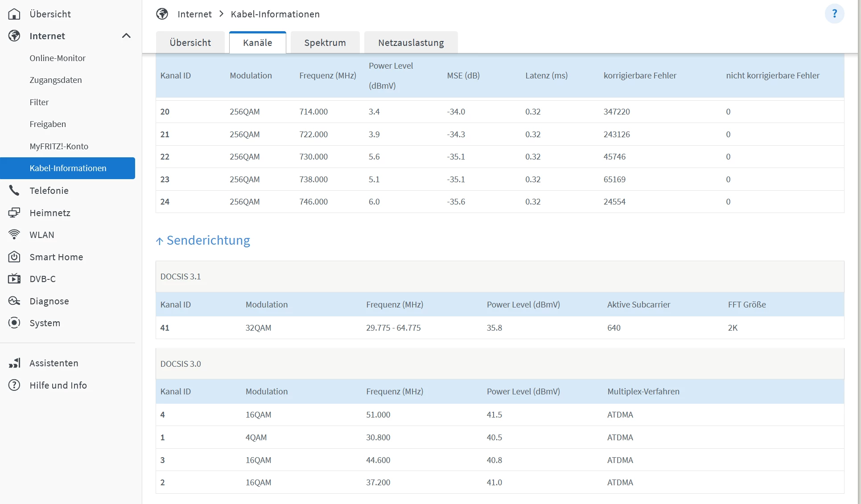Collapse the Internet menu chevron
The height and width of the screenshot is (504, 861).
click(x=126, y=36)
